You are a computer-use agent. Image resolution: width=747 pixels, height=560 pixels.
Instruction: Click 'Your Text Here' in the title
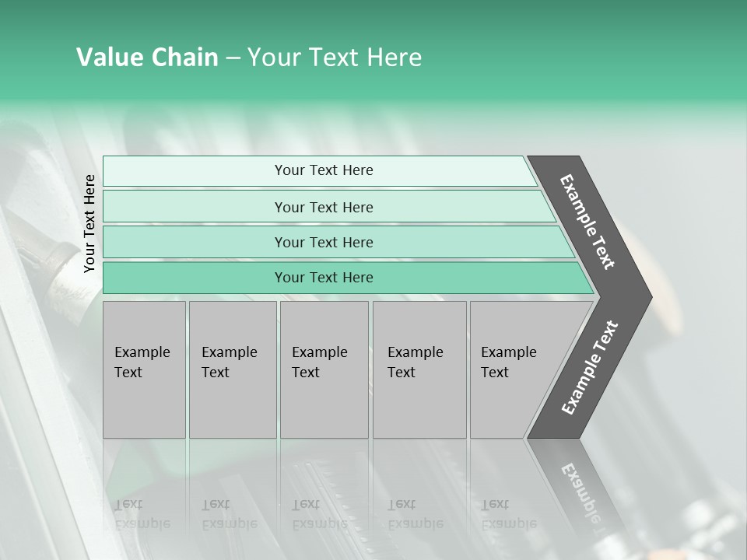[x=335, y=58]
